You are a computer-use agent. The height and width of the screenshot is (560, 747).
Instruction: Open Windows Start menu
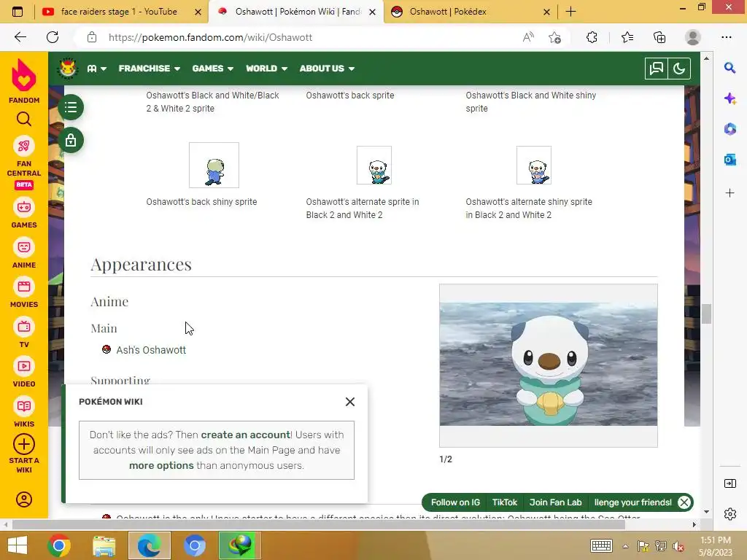coord(18,545)
